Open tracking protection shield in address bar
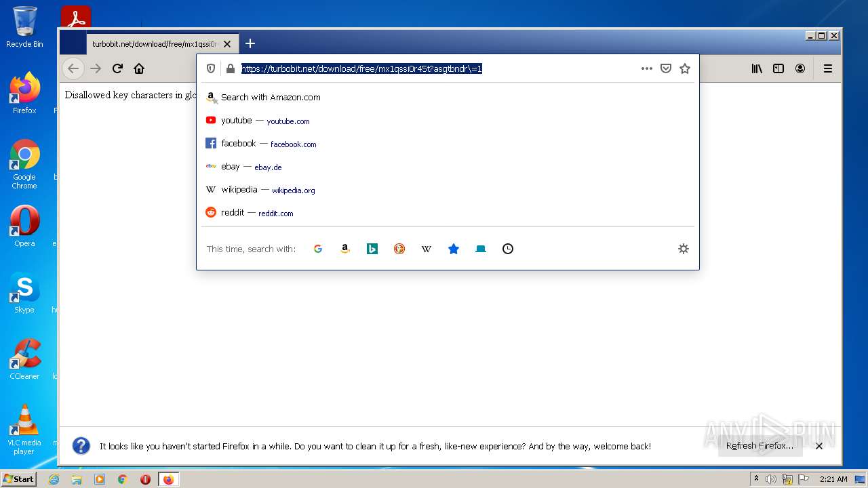Screen dimensions: 868x488 [211, 68]
